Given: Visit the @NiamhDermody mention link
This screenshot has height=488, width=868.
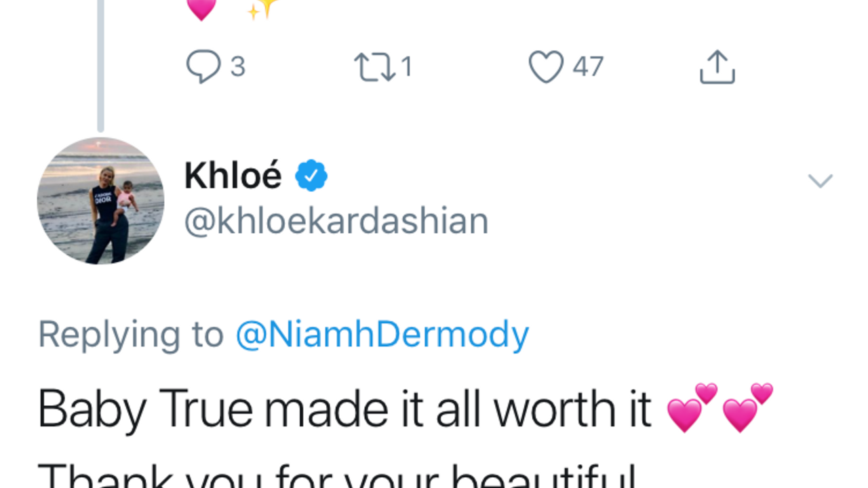Looking at the screenshot, I should click(382, 335).
